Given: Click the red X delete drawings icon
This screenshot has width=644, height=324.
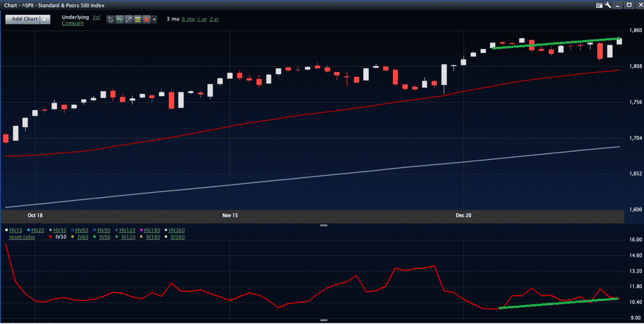Looking at the screenshot, I should click(146, 19).
